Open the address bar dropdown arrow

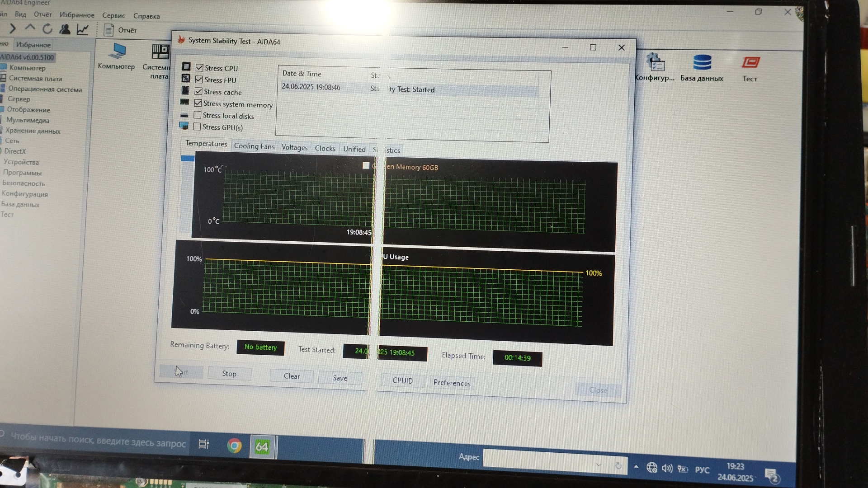click(599, 465)
